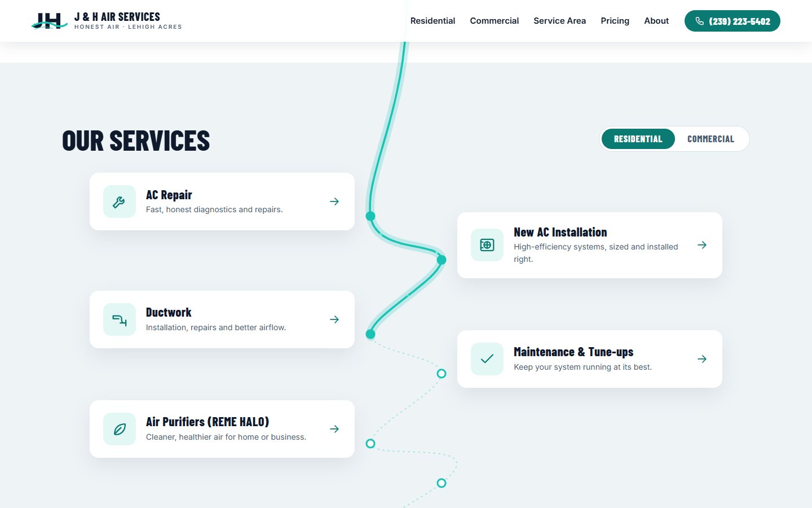The image size is (812, 508).
Task: Click "High-efficiency systems, sized and installed right."
Action: 596,253
